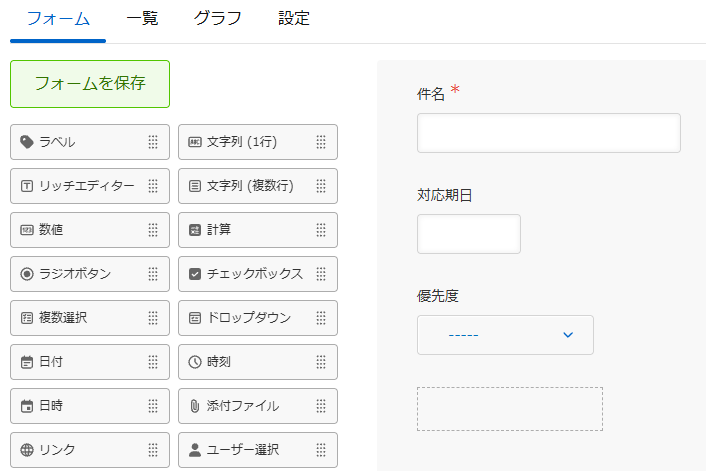Click drag handle of 複数選択 field

click(x=153, y=318)
